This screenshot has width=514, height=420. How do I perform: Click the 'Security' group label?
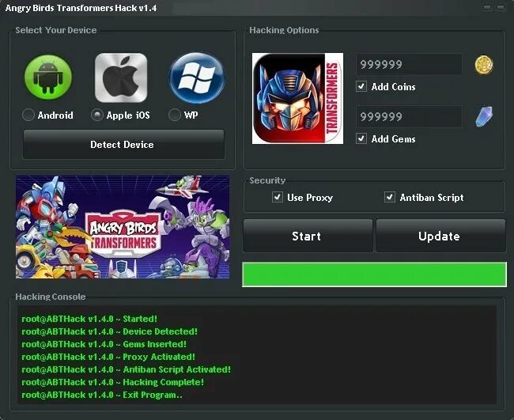267,180
